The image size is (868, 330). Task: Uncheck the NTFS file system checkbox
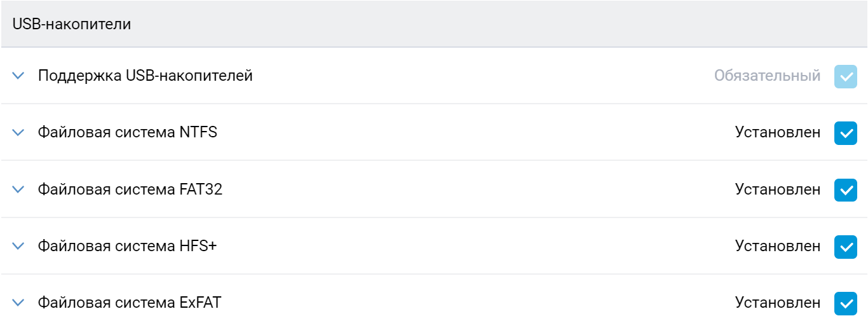click(845, 133)
